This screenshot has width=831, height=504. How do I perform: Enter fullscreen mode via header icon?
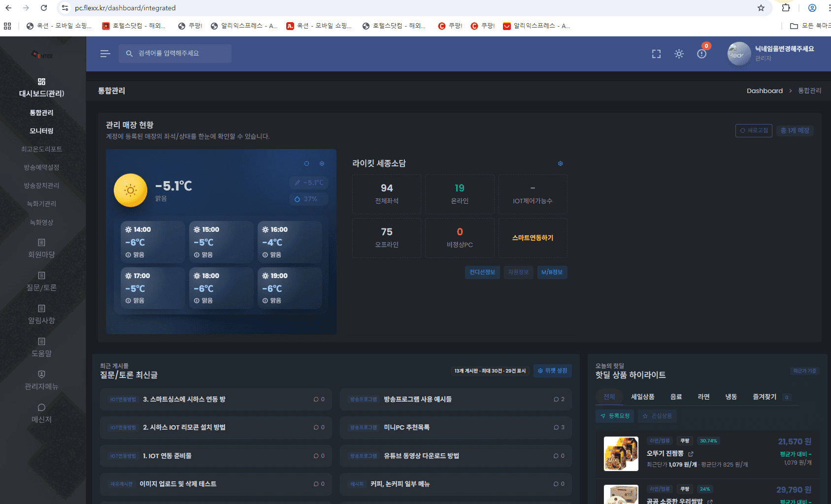(x=656, y=54)
